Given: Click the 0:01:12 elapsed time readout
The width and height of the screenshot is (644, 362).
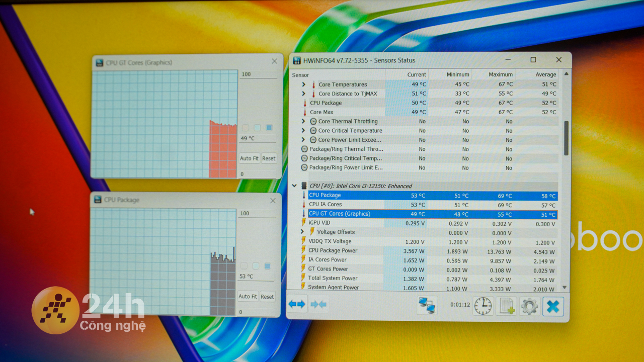Looking at the screenshot, I should pos(460,305).
